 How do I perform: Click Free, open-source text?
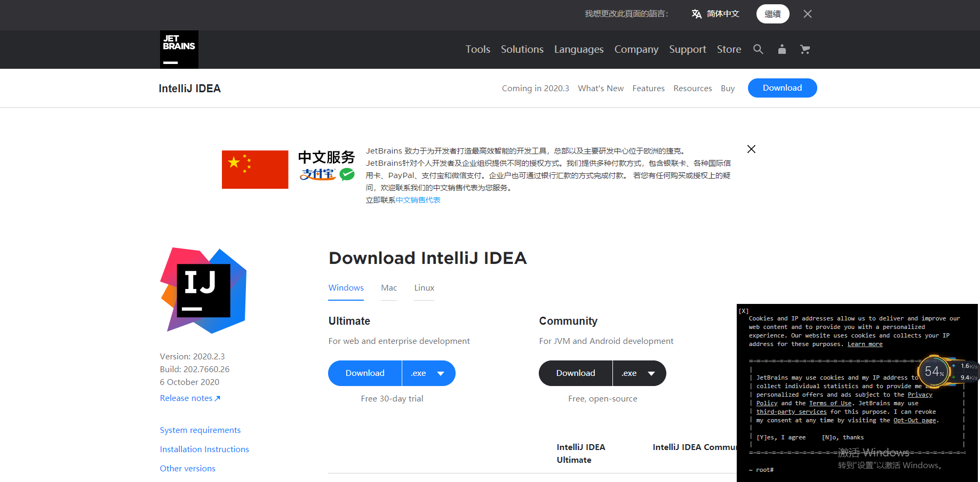603,399
